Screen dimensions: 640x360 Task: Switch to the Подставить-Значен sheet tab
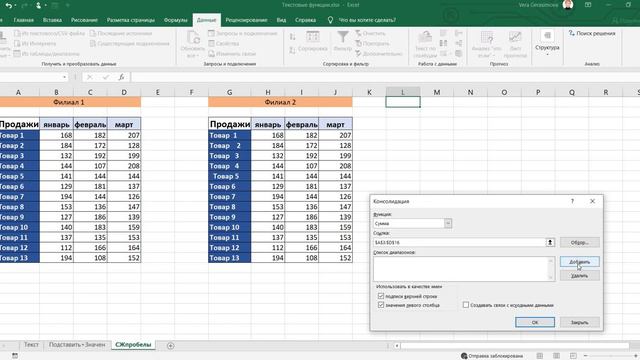(77, 345)
